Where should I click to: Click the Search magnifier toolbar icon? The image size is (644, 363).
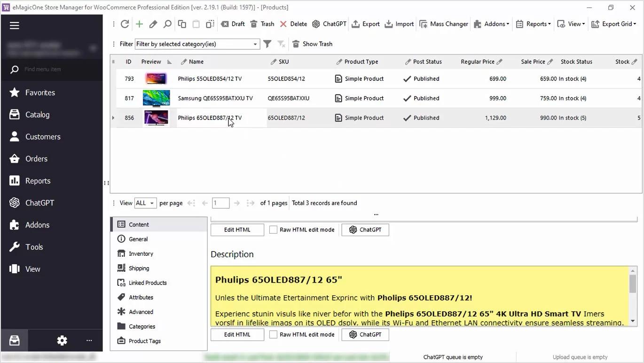click(x=167, y=24)
